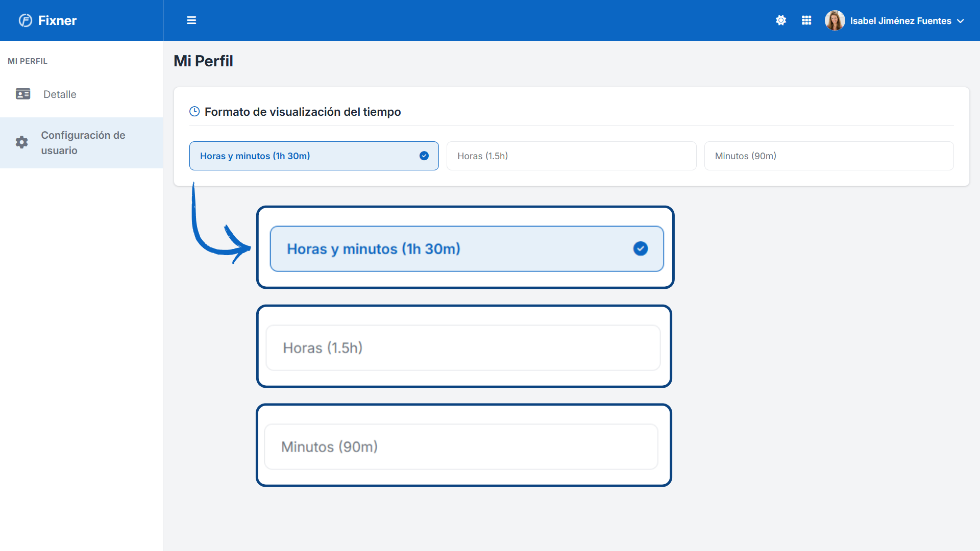
Task: Select Horas y minutos (1h 30m) option
Action: pos(314,156)
